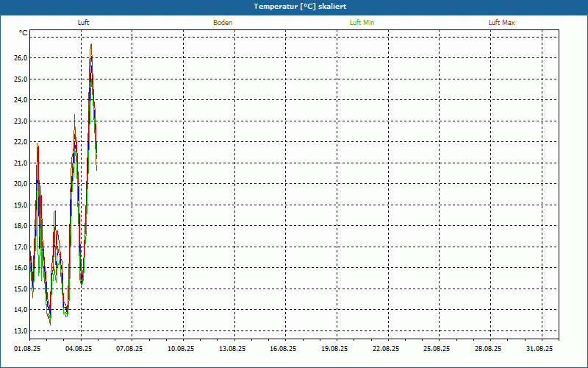Click the 16,0 y-axis value

coord(21,268)
